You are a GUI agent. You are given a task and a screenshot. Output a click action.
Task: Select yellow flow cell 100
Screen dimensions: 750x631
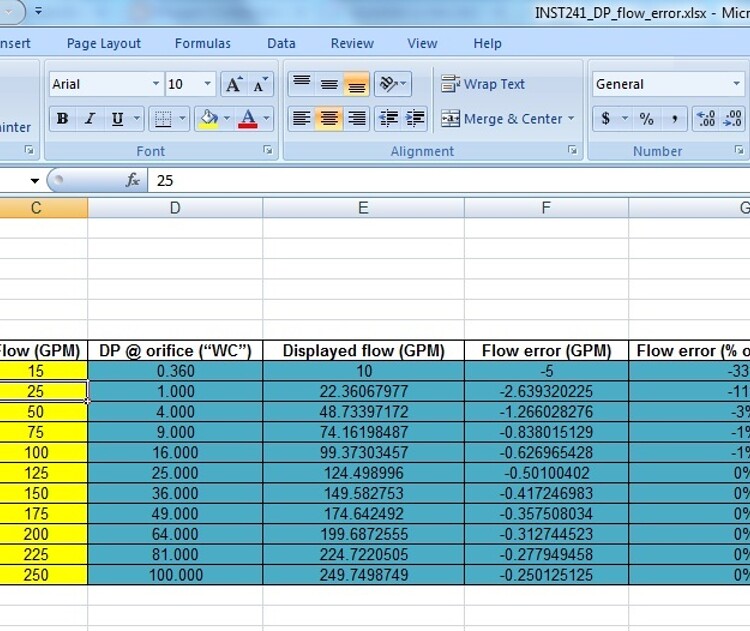click(44, 453)
